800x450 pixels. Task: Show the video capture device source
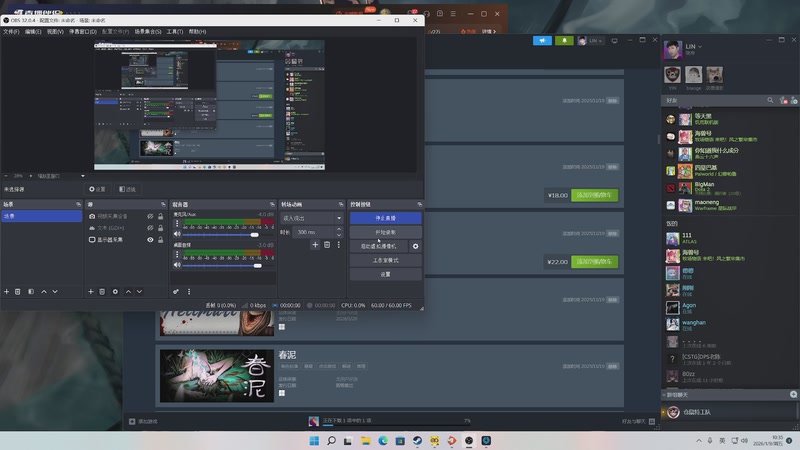[x=150, y=216]
